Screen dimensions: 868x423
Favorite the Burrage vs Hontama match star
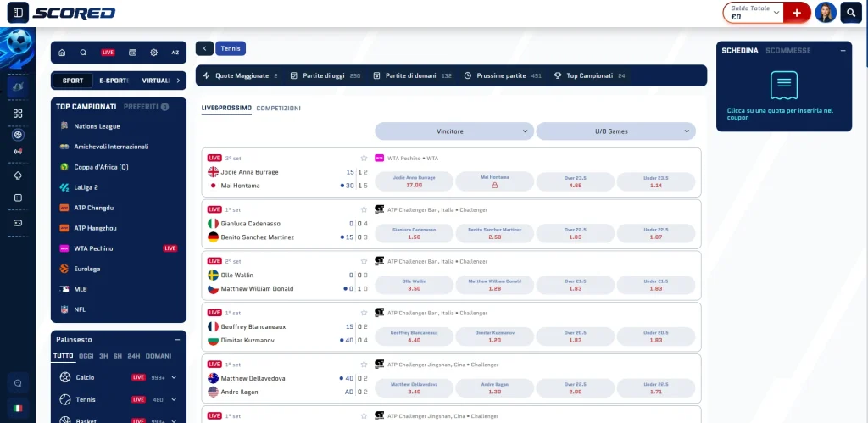(x=364, y=158)
